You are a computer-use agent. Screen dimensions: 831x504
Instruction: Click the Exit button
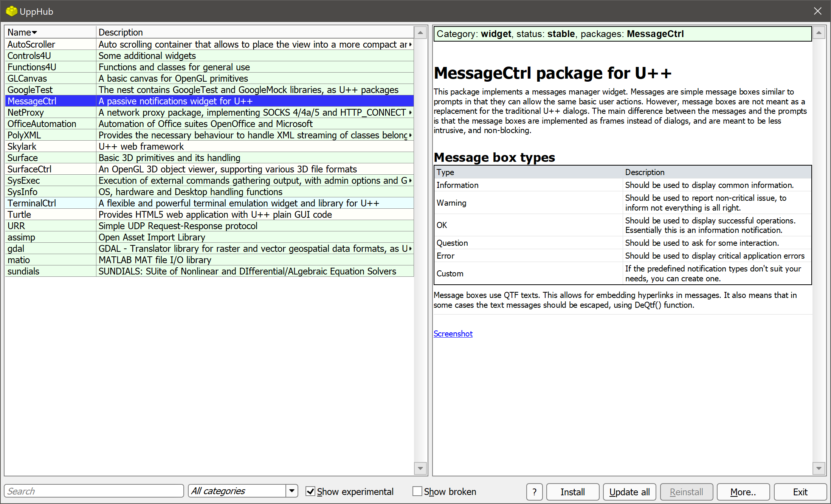(x=800, y=492)
